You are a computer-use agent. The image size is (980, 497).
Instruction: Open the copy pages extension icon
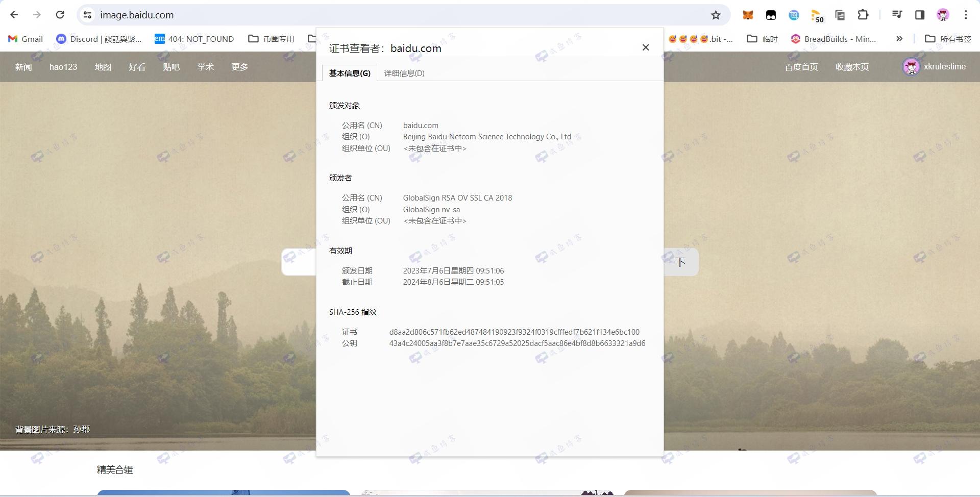tap(840, 15)
